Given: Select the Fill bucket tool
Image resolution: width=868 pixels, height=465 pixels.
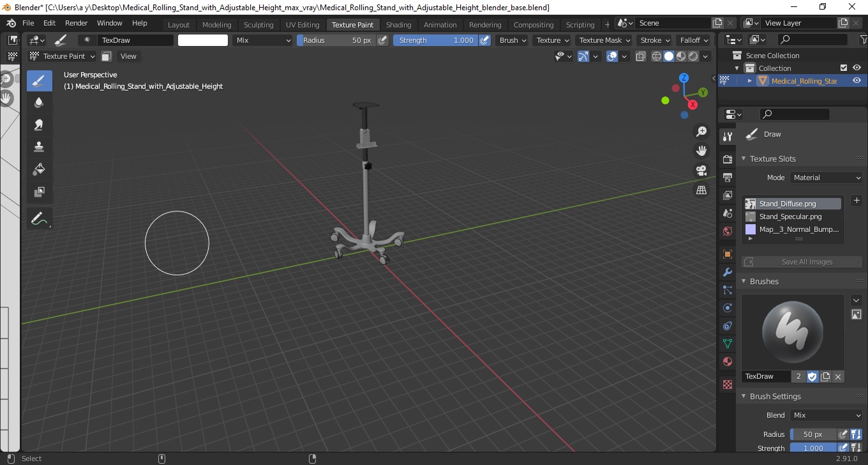Looking at the screenshot, I should pos(39,169).
